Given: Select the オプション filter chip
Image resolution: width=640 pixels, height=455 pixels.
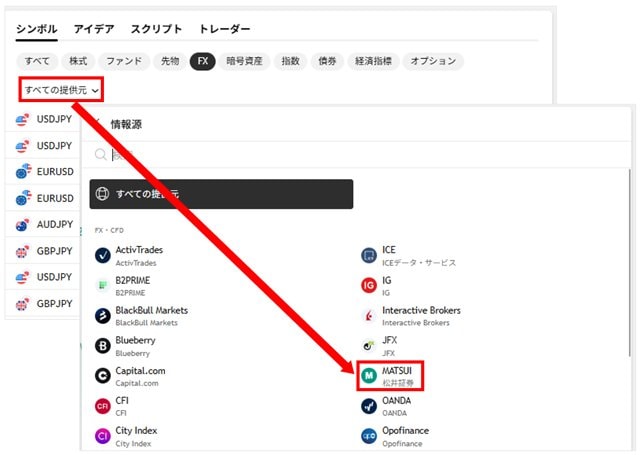Looking at the screenshot, I should pos(433,61).
